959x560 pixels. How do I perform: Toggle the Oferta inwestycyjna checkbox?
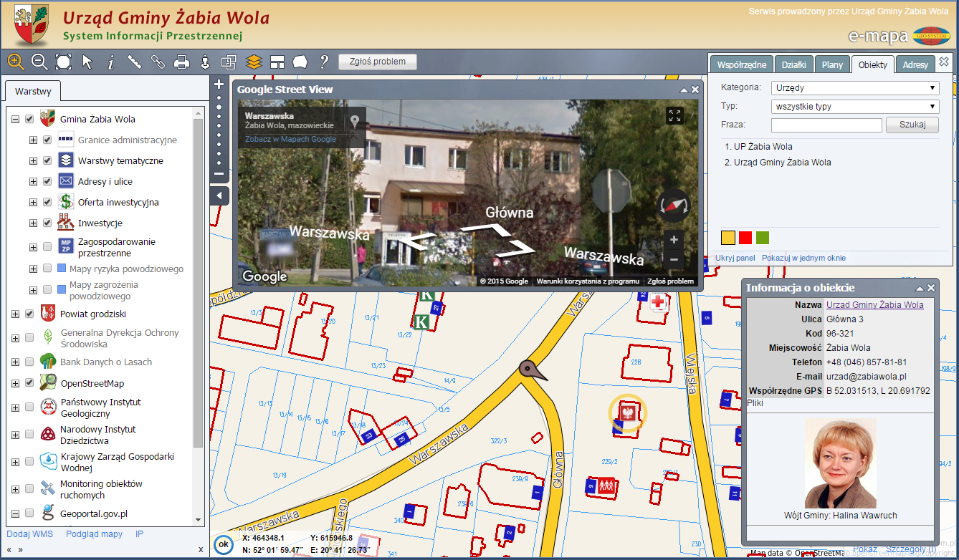(x=47, y=203)
